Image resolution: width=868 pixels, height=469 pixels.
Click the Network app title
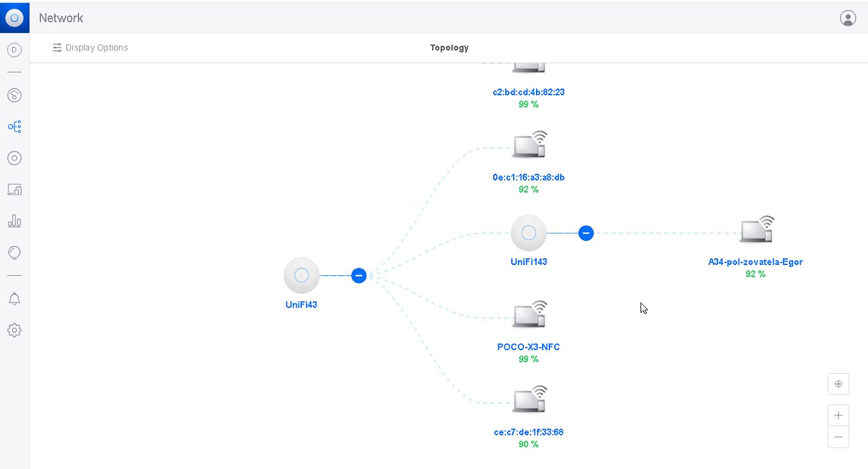click(x=61, y=18)
